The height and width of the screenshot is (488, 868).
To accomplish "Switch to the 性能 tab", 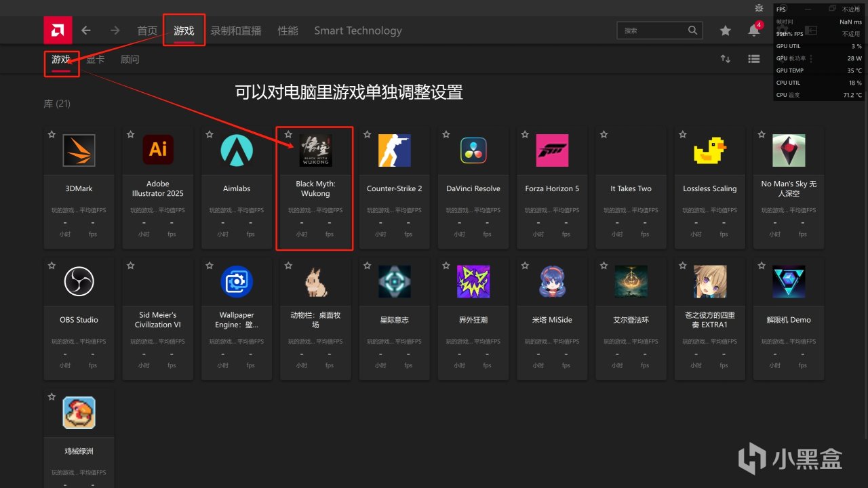I will (x=288, y=30).
